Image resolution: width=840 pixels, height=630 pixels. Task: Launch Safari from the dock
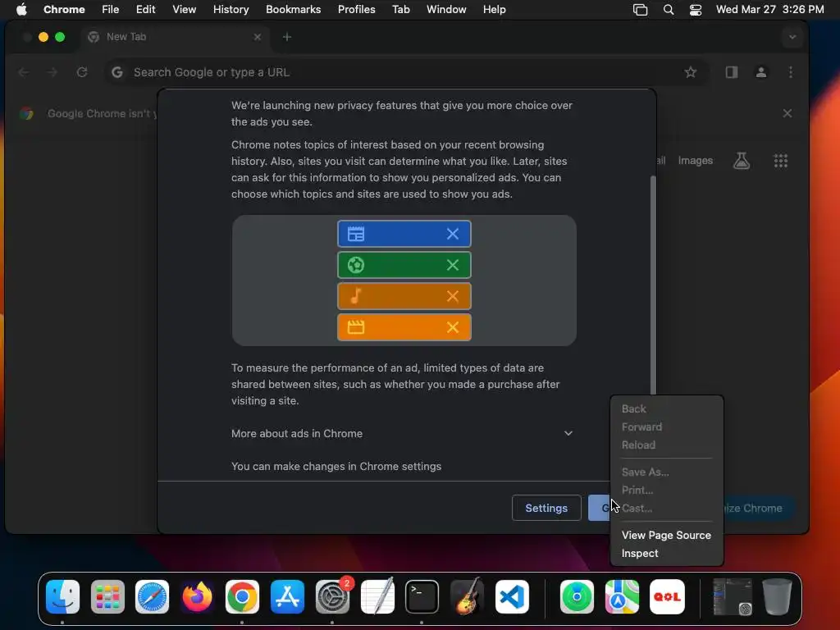pos(152,597)
